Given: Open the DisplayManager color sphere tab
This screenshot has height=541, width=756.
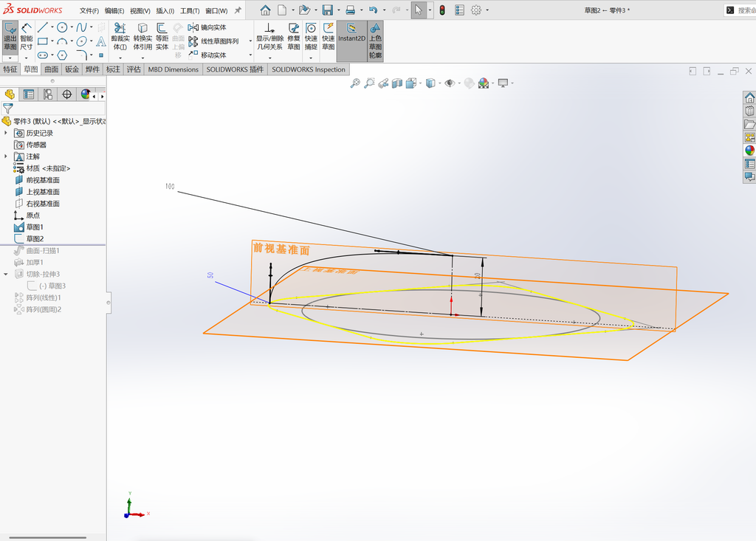Looking at the screenshot, I should coord(86,94).
